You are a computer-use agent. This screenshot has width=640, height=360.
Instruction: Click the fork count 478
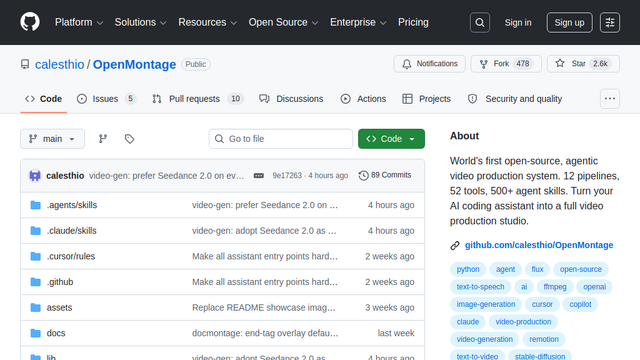point(523,64)
